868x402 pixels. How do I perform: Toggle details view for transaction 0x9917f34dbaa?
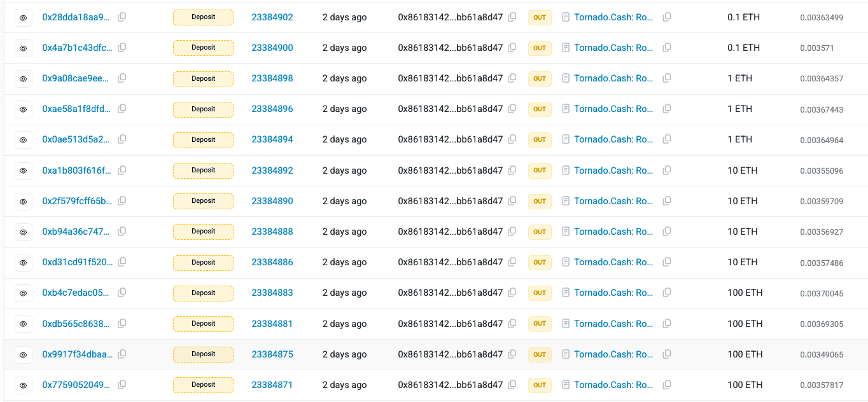pos(23,354)
